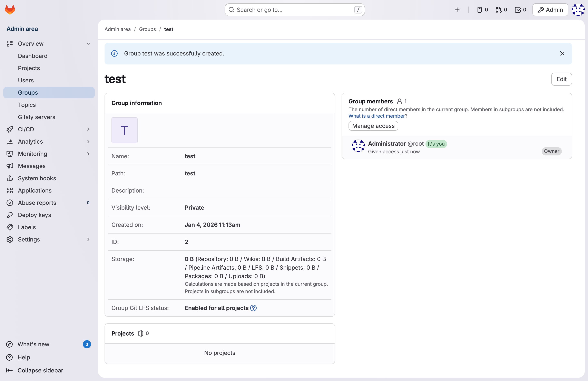This screenshot has width=588, height=381.
Task: Expand the Monitoring sidebar section
Action: coord(88,154)
